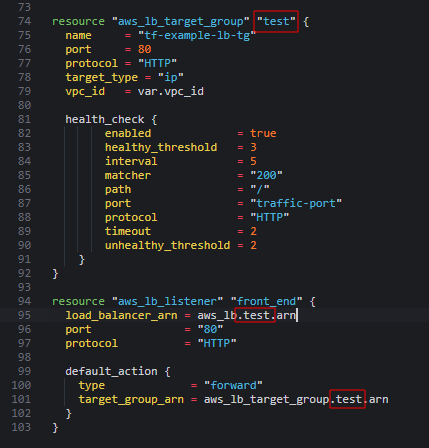Viewport: 429px width, 448px height.
Task: Click line number 99 in the gutter
Action: click(x=24, y=371)
